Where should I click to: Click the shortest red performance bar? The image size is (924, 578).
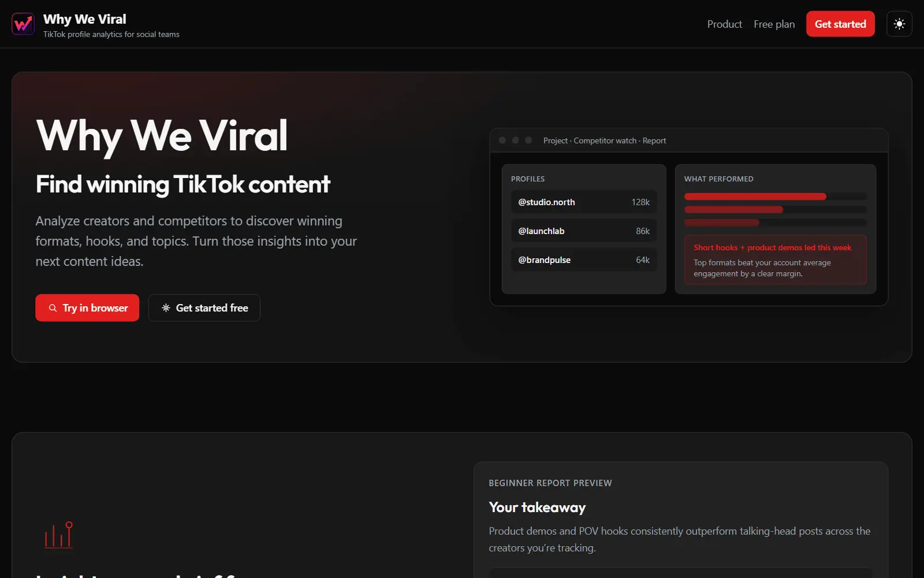coord(722,222)
